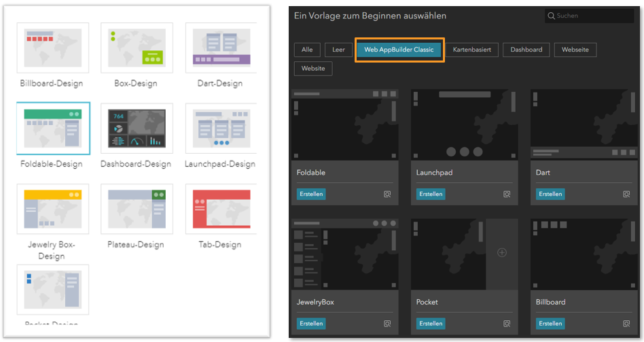644x342 pixels.
Task: Preview the Launchpad template via preview icon
Action: (x=507, y=194)
